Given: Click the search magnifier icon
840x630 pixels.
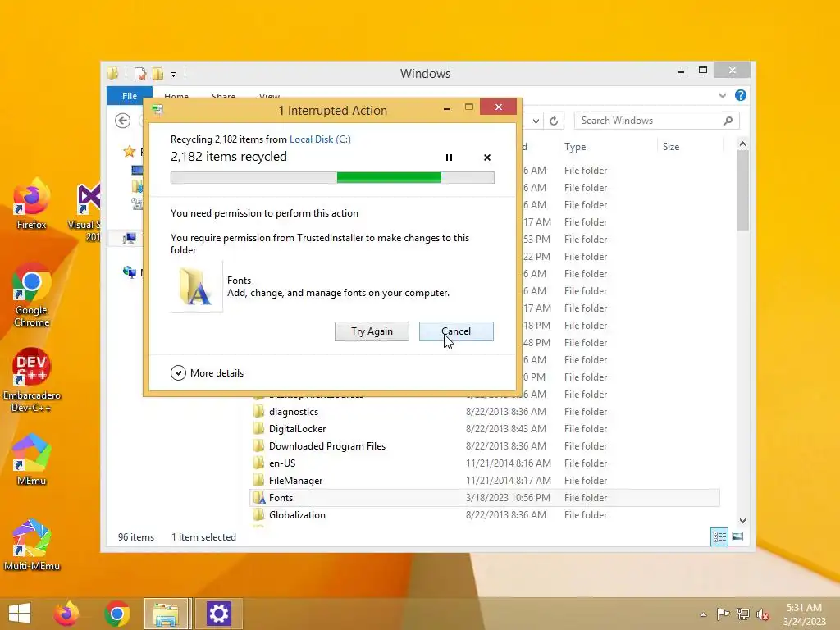Looking at the screenshot, I should (728, 121).
